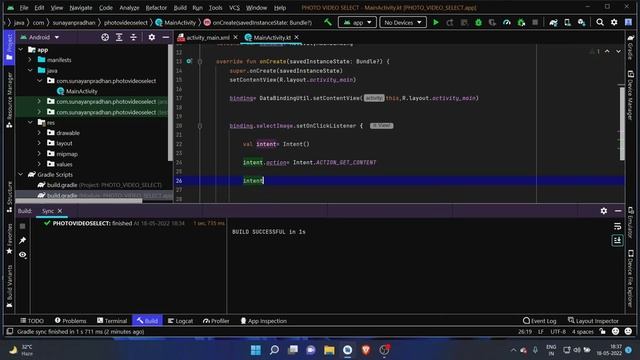
Task: Open the File menu
Action: coord(24,8)
